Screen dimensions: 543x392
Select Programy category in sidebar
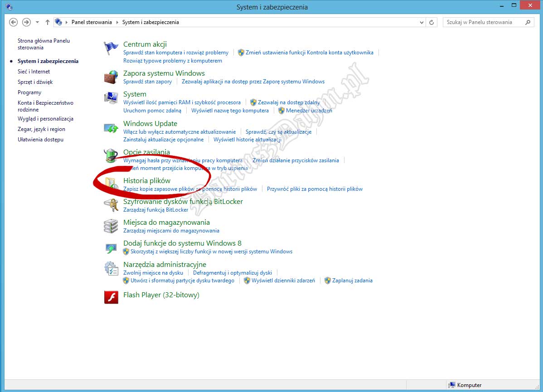coord(29,92)
